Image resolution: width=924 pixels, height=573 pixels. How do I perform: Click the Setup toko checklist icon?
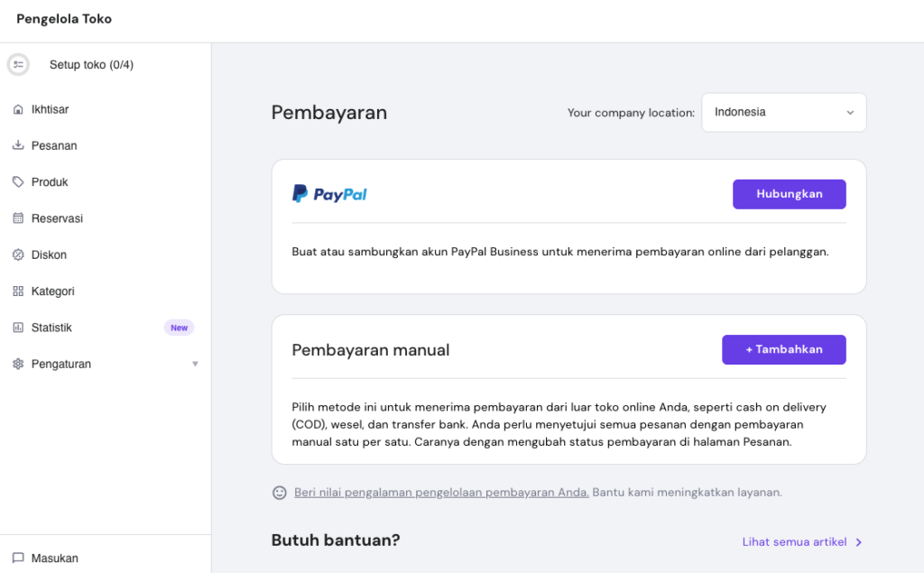pyautogui.click(x=18, y=64)
